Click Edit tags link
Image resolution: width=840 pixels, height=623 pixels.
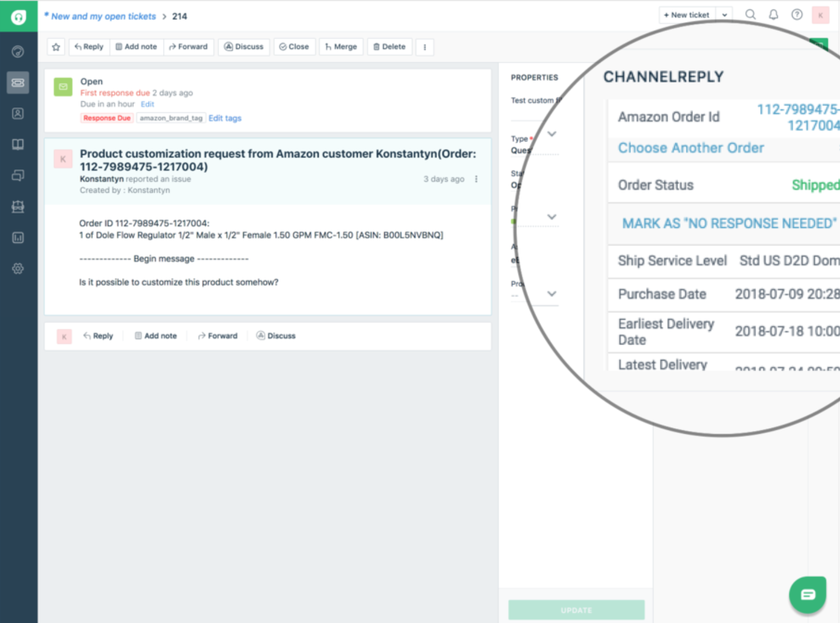225,118
